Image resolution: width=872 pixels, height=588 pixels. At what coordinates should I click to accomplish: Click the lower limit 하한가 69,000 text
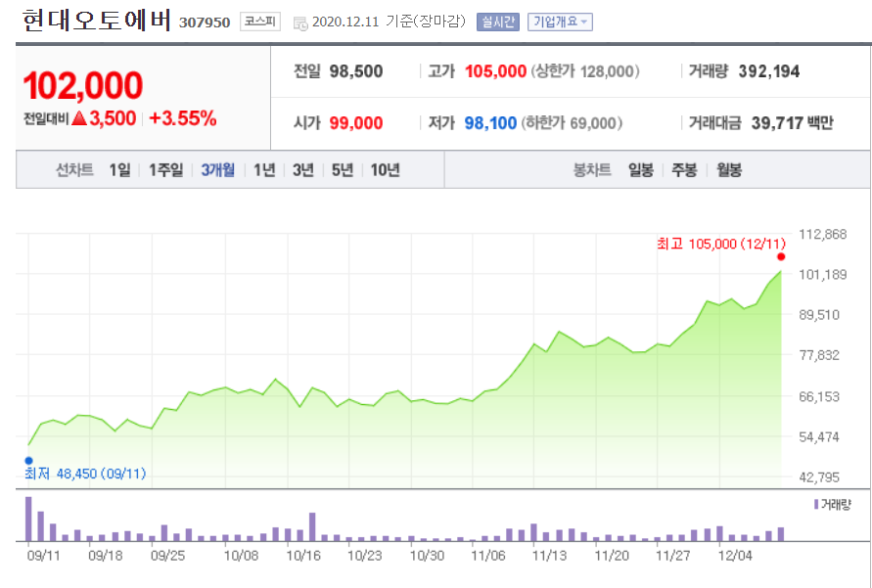(x=572, y=123)
